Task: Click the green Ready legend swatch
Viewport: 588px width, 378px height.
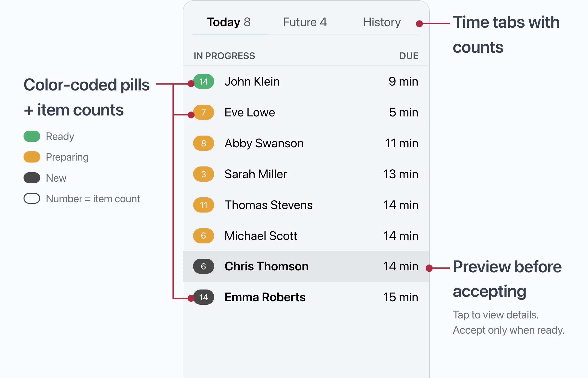Action: (32, 137)
